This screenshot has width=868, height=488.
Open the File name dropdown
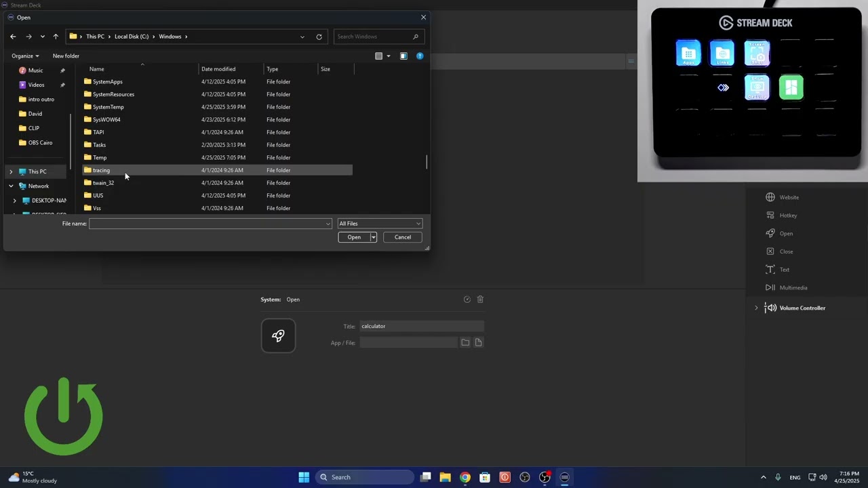click(x=328, y=224)
